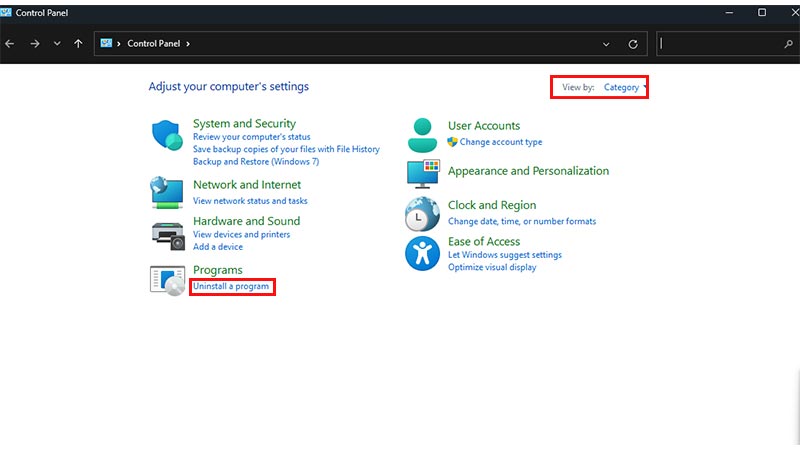Open the recent locations dropdown arrow
This screenshot has width=800, height=450.
(x=57, y=44)
